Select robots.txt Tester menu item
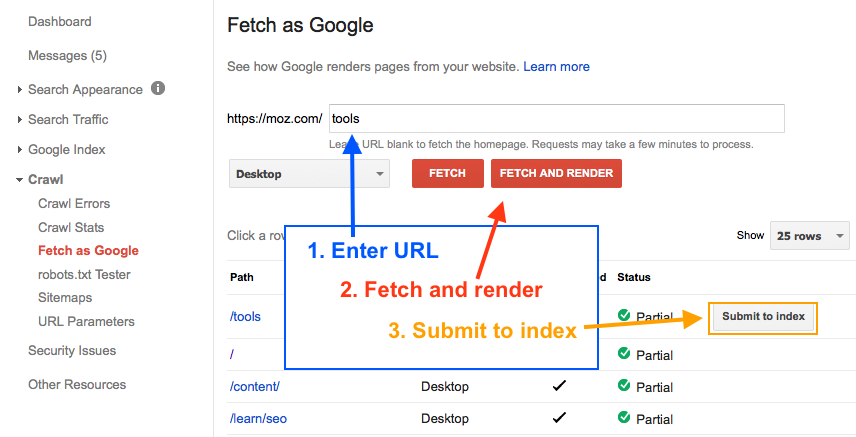The image size is (856, 437). [x=84, y=274]
